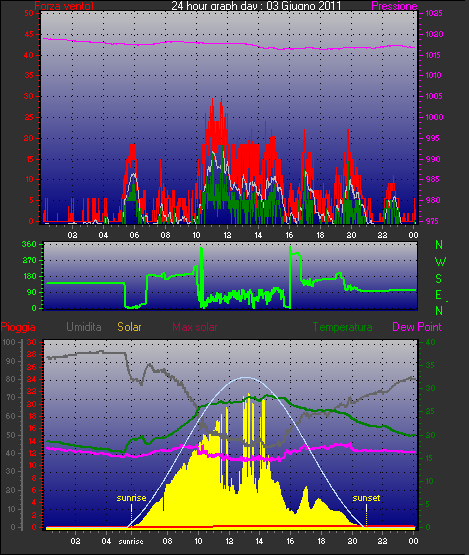Click the yellow 'sunset' label inside the chart
This screenshot has width=469, height=555.
click(x=366, y=498)
